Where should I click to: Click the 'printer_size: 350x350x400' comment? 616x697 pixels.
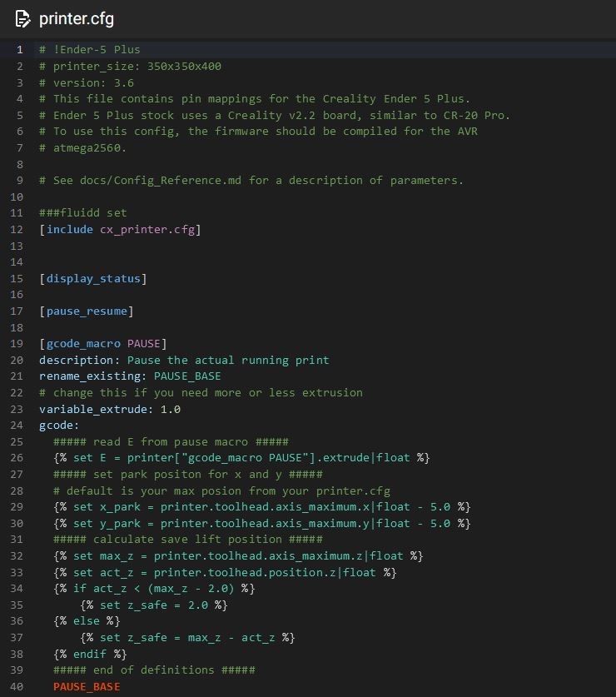[x=130, y=67]
